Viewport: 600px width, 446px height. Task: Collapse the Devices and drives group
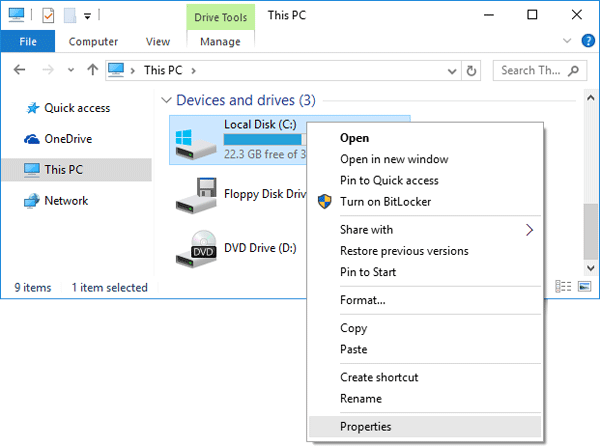(166, 100)
